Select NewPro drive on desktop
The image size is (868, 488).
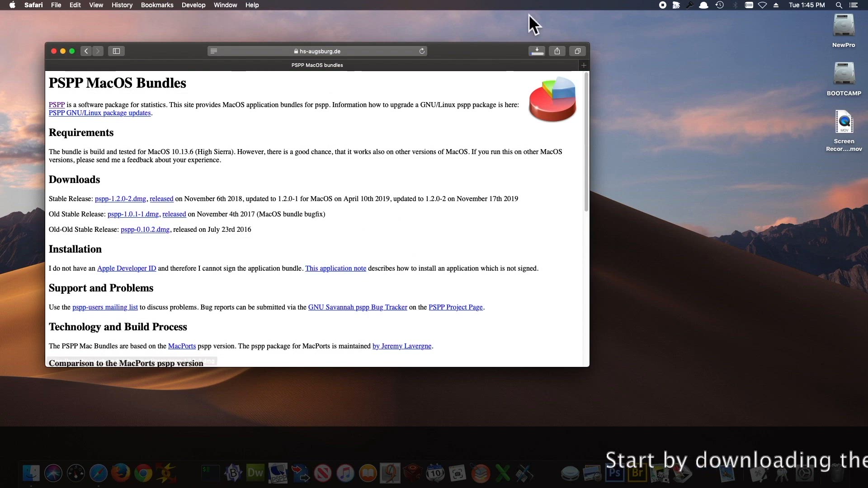point(844,30)
